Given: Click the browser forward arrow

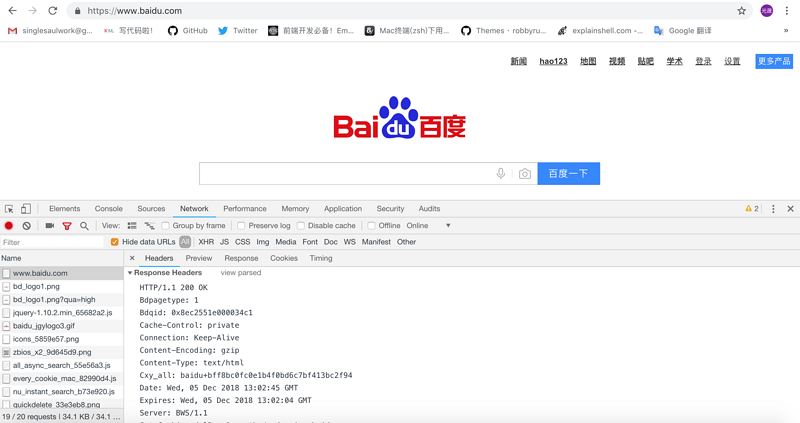Looking at the screenshot, I should [32, 11].
